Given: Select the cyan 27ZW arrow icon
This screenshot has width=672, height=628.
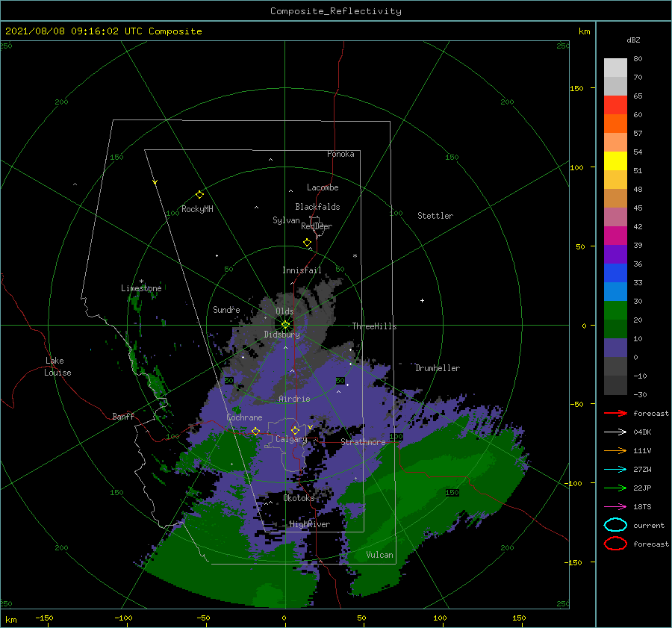Looking at the screenshot, I should point(615,469).
